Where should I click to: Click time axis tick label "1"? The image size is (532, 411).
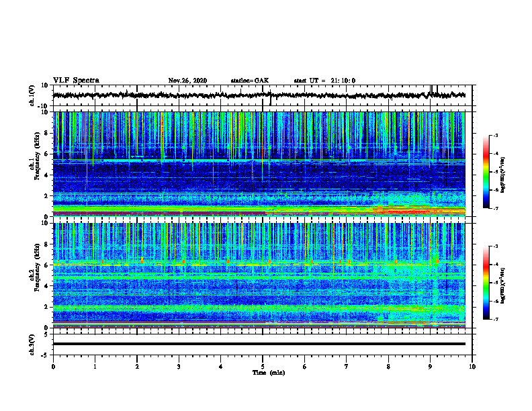pyautogui.click(x=95, y=367)
